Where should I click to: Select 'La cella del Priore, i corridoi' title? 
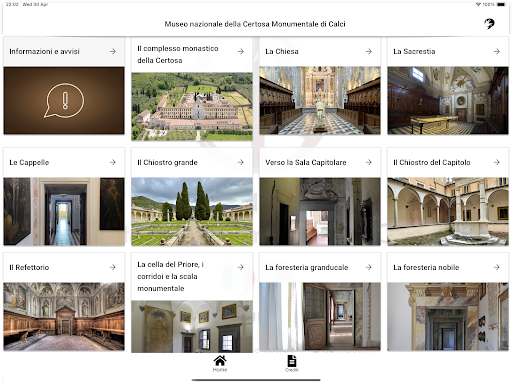pos(170,276)
